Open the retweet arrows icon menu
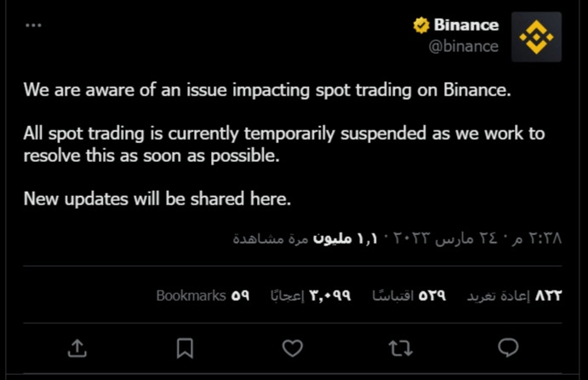Image resolution: width=588 pixels, height=380 pixels. tap(401, 348)
